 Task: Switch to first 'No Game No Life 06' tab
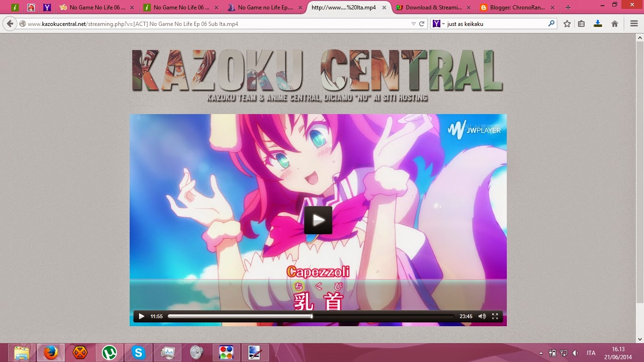[97, 8]
